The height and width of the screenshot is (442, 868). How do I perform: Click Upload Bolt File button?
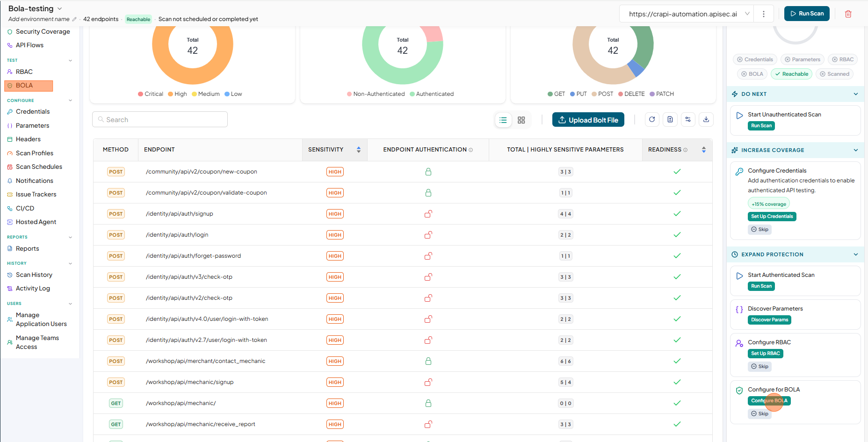point(588,120)
